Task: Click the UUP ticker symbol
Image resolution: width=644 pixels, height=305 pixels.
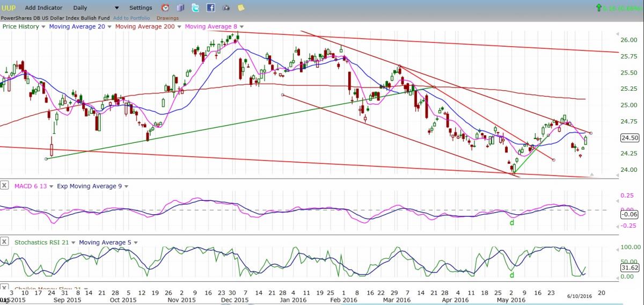Action: click(x=10, y=8)
